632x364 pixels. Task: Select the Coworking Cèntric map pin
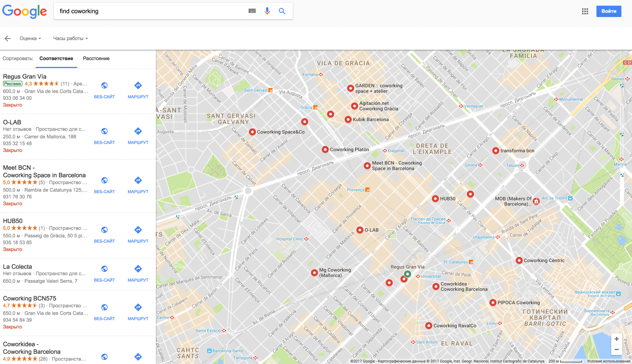[519, 261]
